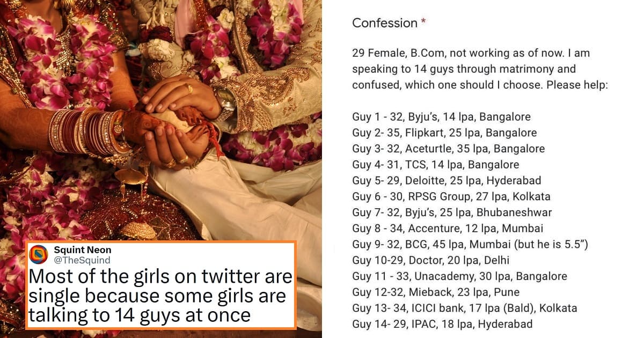Click the Squint Neon profile avatar
Image resolution: width=644 pixels, height=338 pixels.
[39, 254]
